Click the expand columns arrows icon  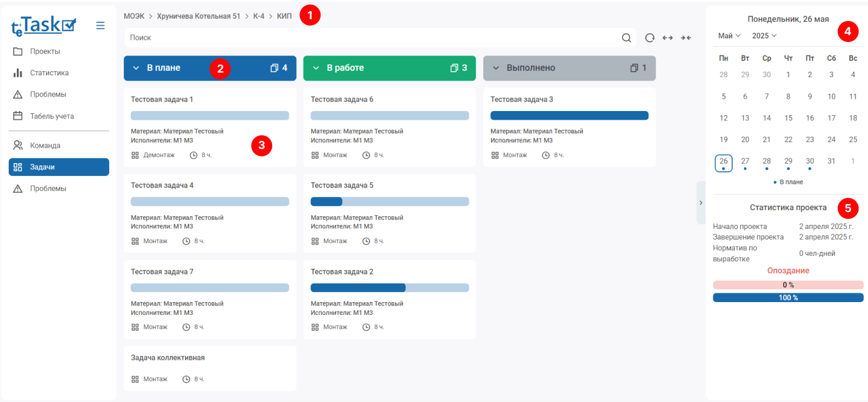(668, 38)
